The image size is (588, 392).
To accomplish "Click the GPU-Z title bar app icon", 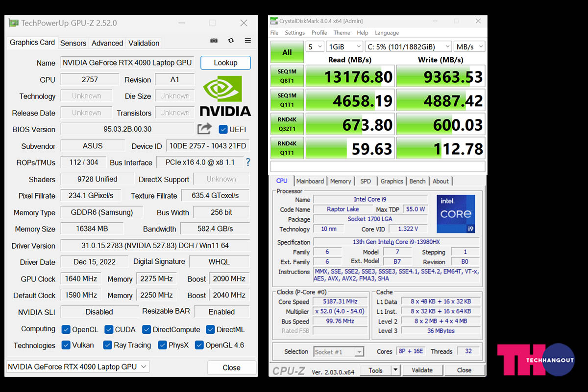I will [13, 23].
